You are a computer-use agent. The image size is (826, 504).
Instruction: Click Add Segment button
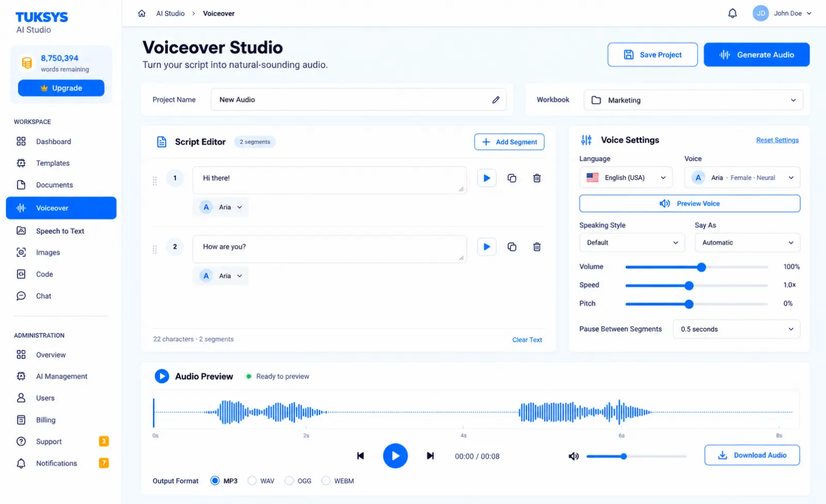[509, 142]
